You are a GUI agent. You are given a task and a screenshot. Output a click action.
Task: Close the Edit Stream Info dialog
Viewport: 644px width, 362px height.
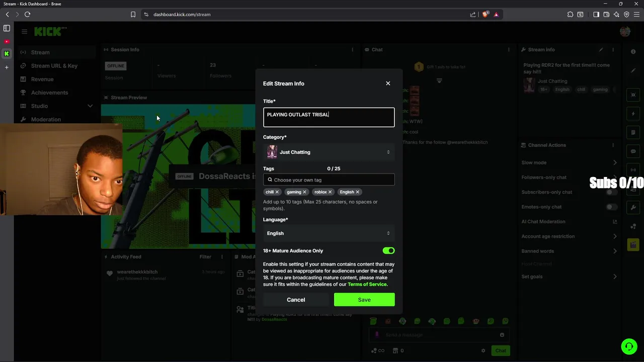pos(388,83)
